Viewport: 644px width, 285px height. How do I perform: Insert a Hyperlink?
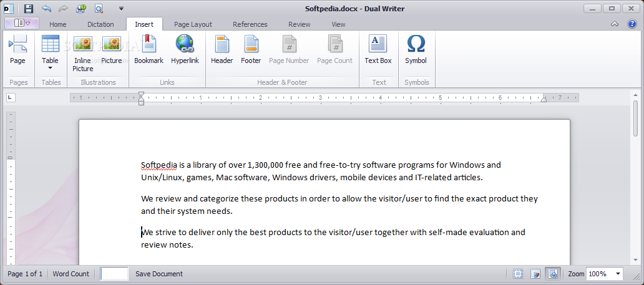click(185, 50)
